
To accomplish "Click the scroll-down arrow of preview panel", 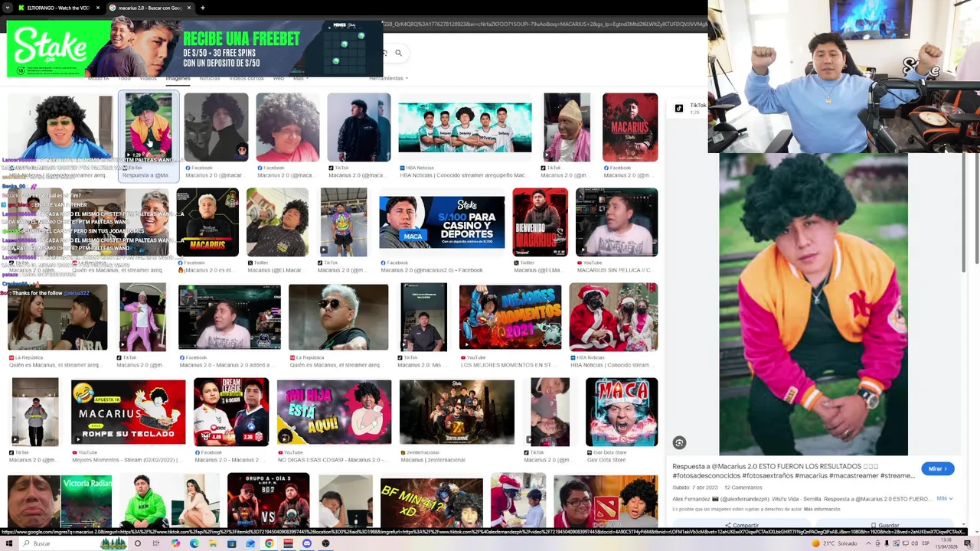I will 964,523.
